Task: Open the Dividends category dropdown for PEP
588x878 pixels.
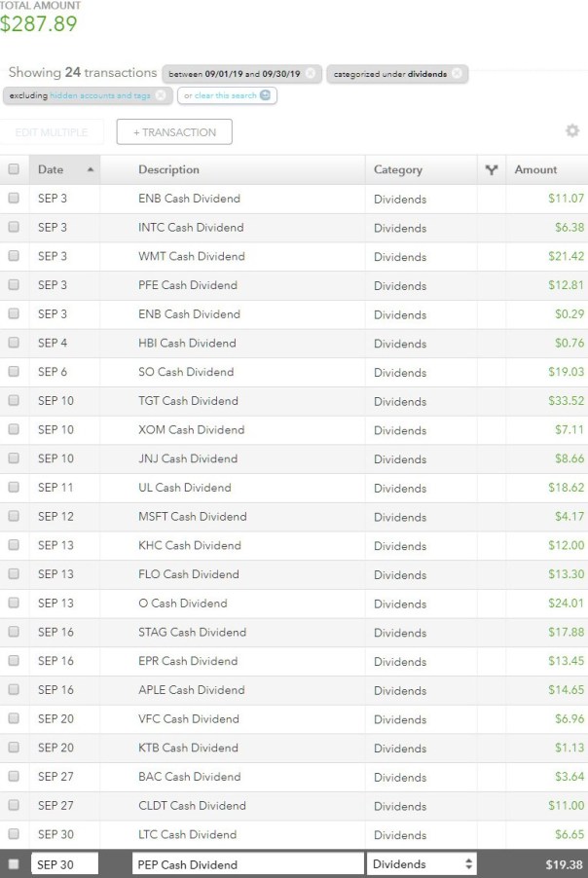Action: tap(422, 864)
